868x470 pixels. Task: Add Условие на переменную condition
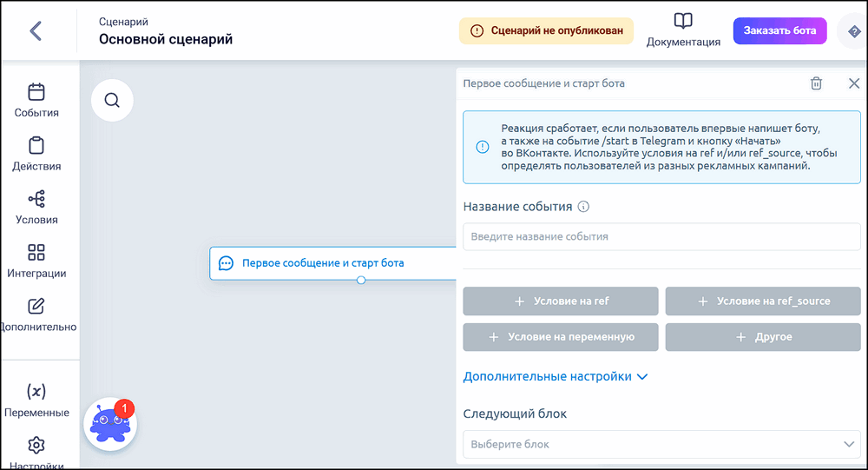[561, 337]
